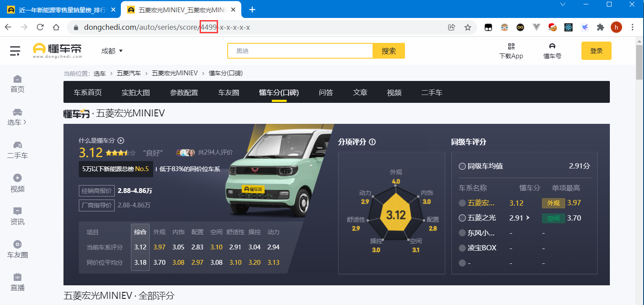The width and height of the screenshot is (644, 305).
Task: Open the browser home page
Action: [x=56, y=27]
